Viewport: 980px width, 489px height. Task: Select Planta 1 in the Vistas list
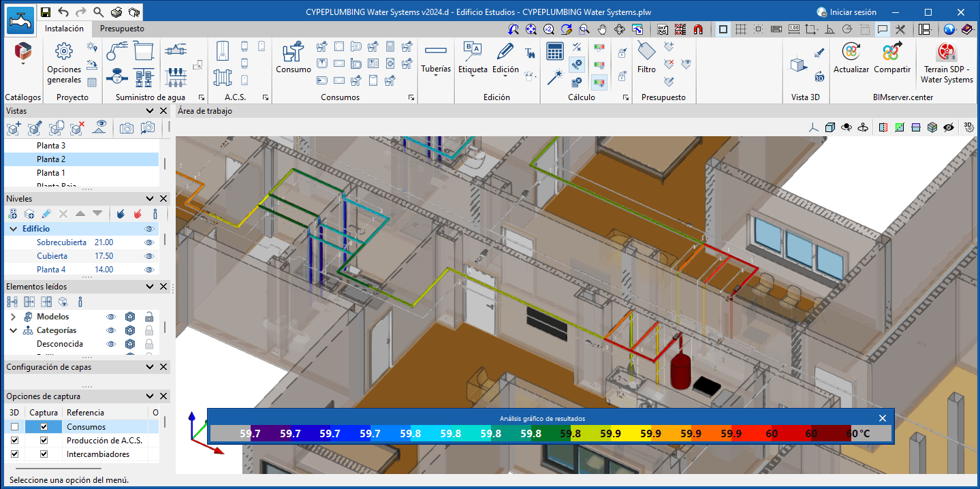[x=51, y=173]
